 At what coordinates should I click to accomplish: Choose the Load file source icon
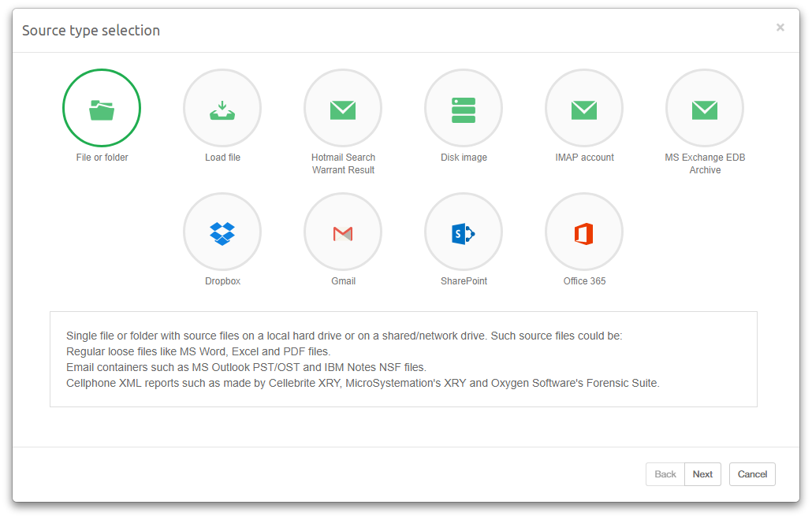[222, 109]
